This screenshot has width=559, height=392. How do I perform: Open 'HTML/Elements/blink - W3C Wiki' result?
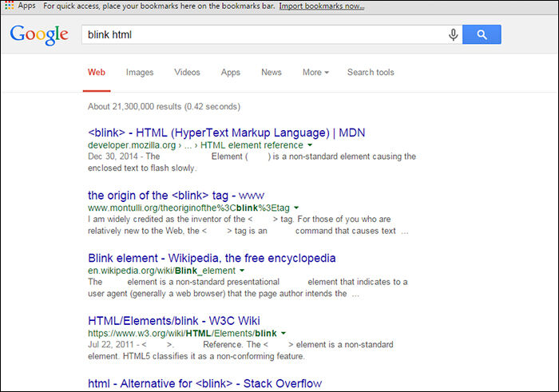pos(174,321)
